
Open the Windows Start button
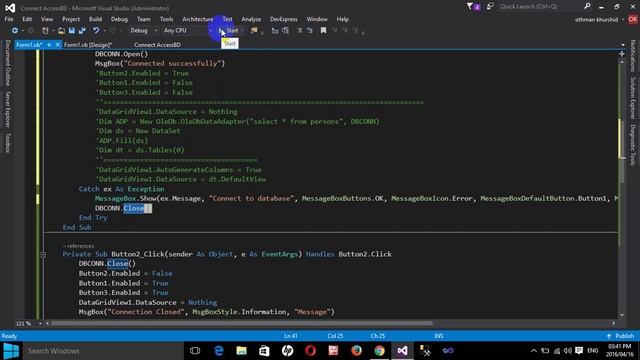pos(11,351)
